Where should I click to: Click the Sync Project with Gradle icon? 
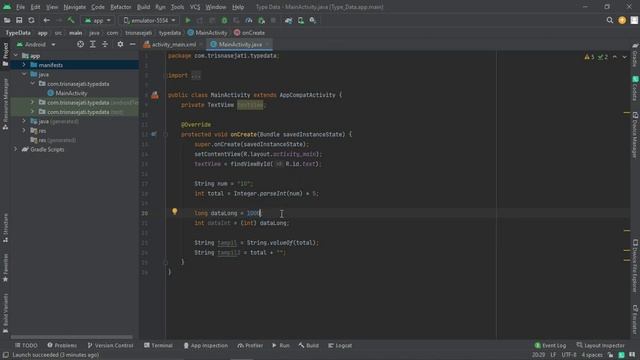click(x=289, y=20)
